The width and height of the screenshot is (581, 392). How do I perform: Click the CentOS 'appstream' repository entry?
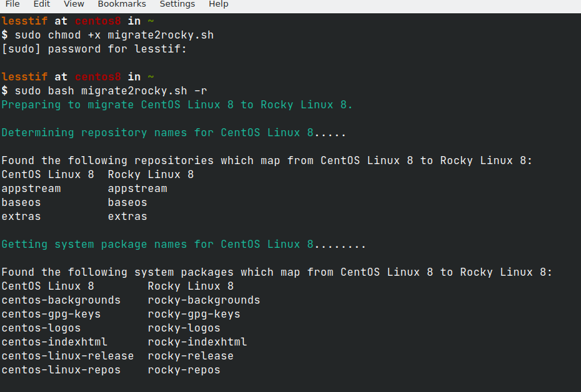point(31,189)
